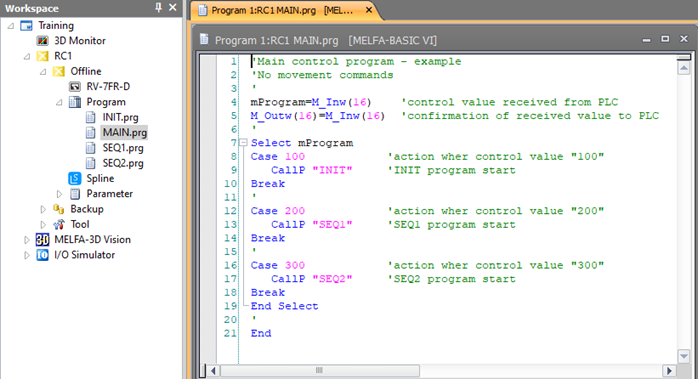Click the RC1 project icon
The width and height of the screenshot is (698, 379).
[x=43, y=56]
